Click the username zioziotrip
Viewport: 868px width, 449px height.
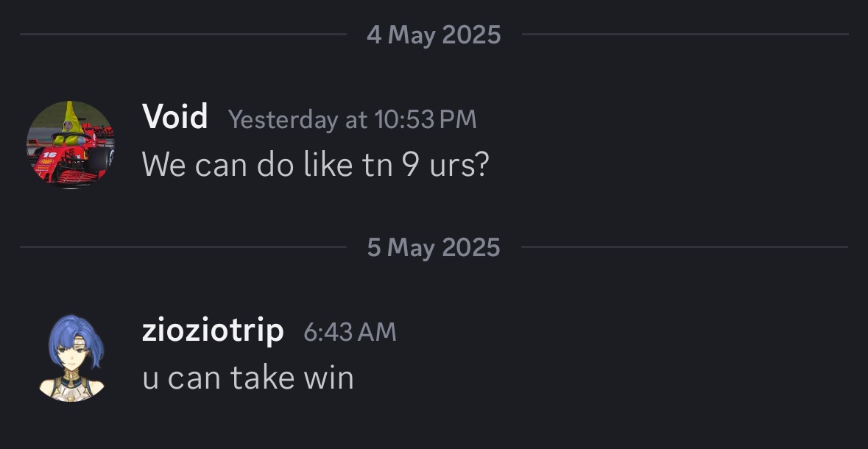tap(213, 330)
